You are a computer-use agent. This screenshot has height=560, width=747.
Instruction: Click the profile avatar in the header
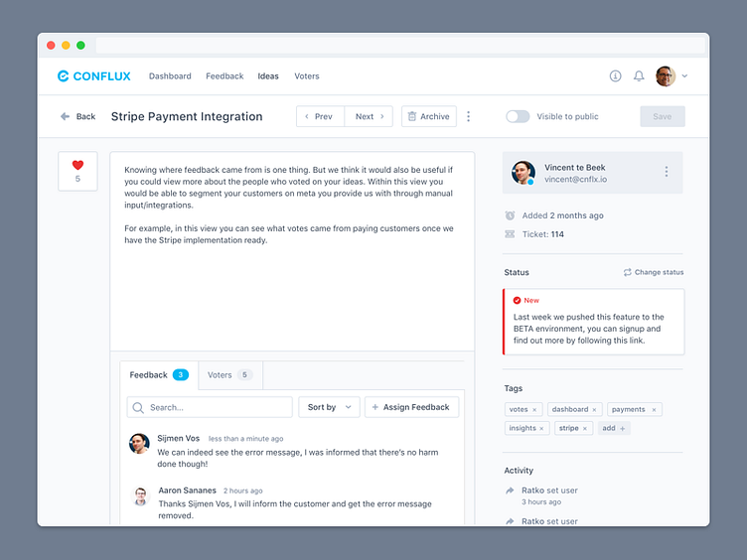click(x=666, y=75)
